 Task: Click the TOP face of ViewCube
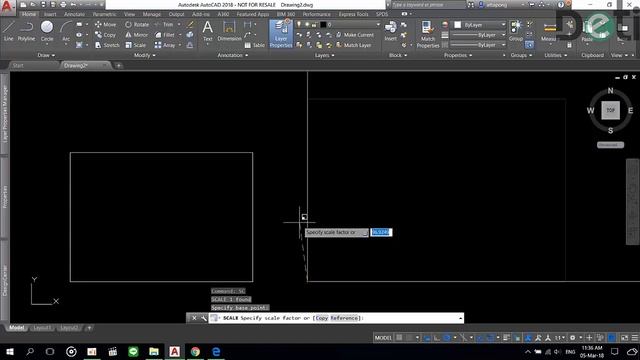coord(610,110)
